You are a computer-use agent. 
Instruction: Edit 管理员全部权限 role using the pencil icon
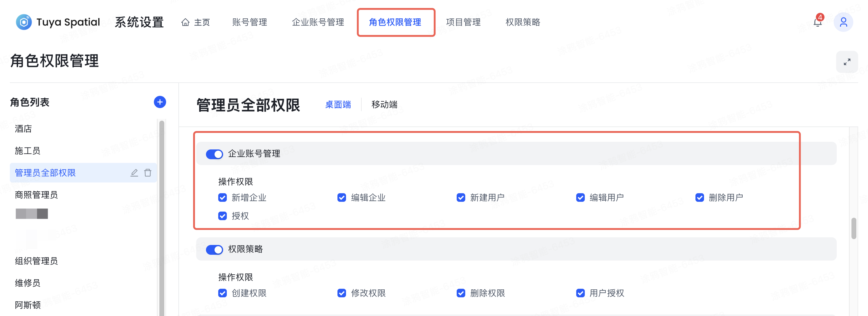click(x=134, y=173)
